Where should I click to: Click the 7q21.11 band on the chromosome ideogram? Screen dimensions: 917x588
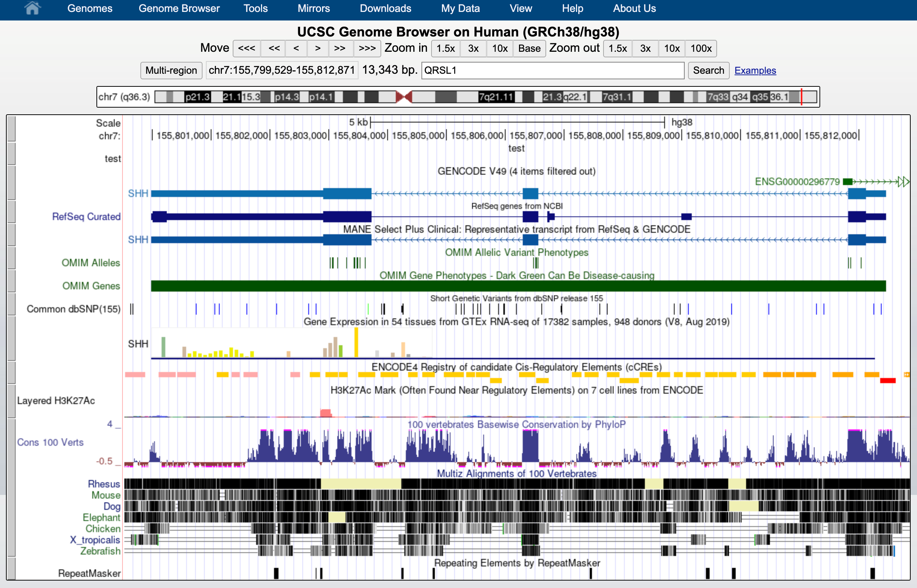(496, 96)
